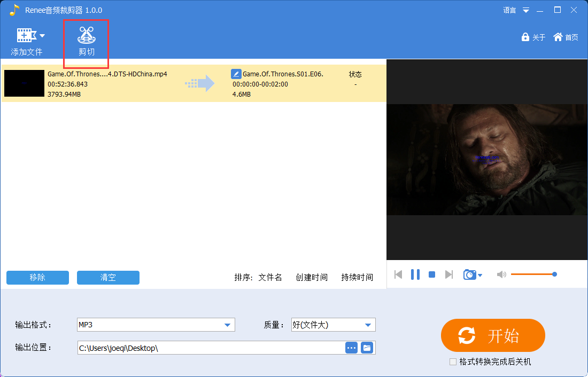588x377 pixels.
Task: Click the 3793.94MB source file size
Action: (x=64, y=95)
